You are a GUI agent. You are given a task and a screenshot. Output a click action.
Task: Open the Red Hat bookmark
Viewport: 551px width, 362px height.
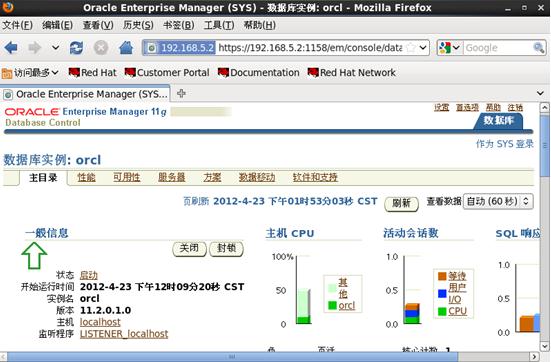(92, 73)
